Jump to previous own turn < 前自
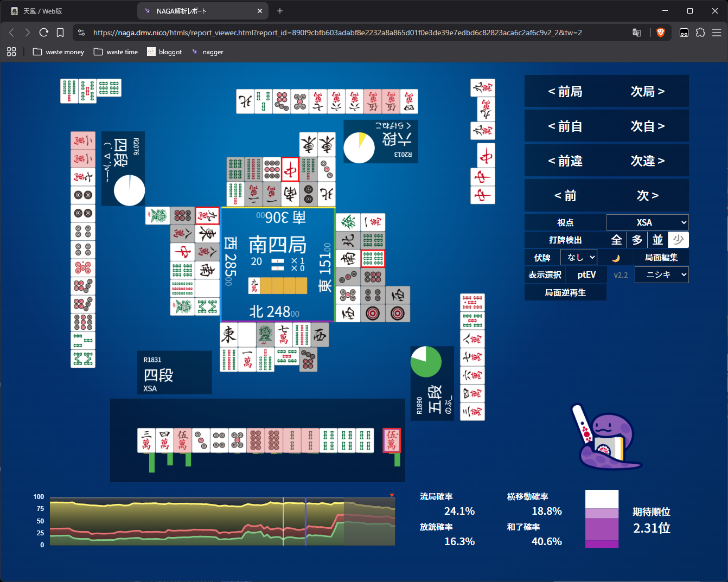 [x=565, y=126]
